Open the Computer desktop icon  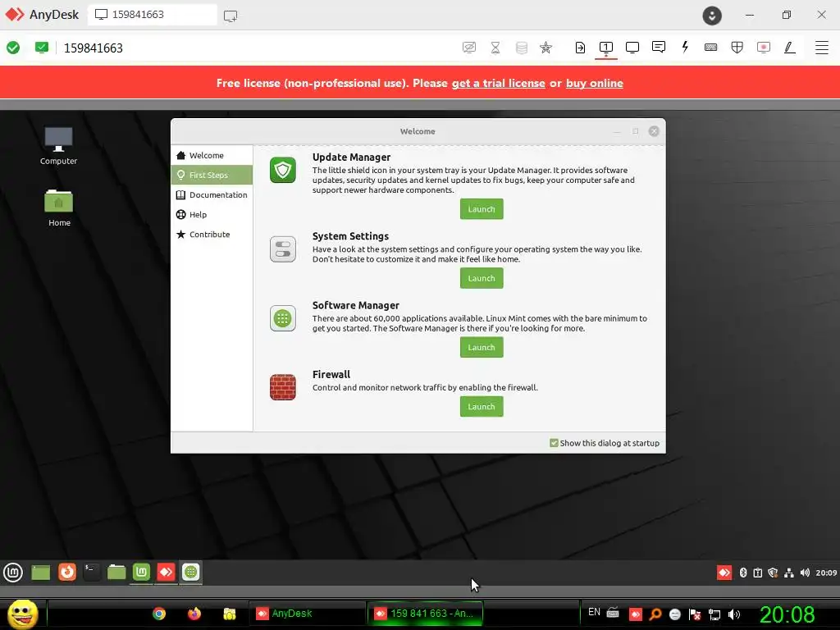[x=58, y=146]
